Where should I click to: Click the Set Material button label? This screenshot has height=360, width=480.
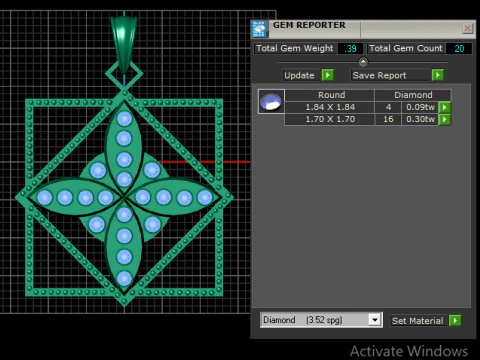pos(418,321)
